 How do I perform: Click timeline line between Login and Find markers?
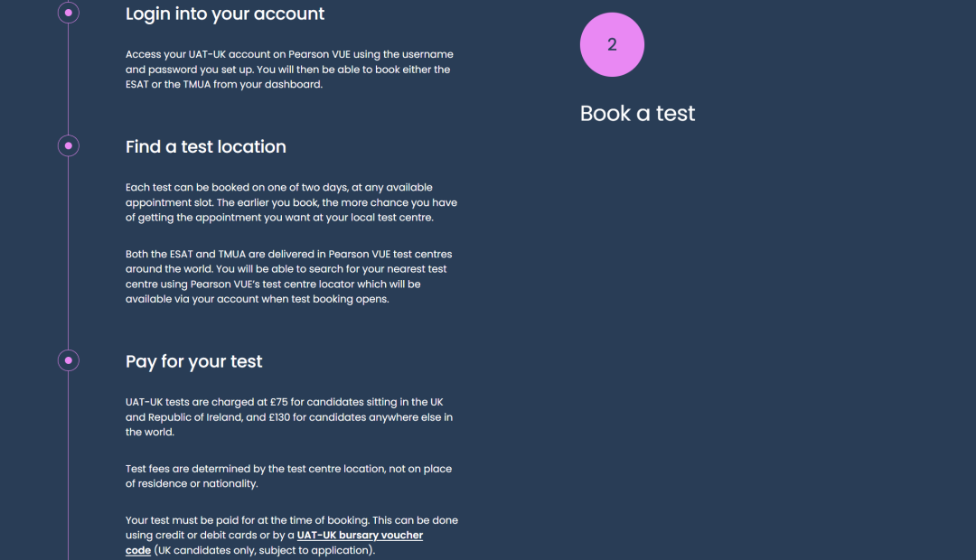pyautogui.click(x=69, y=79)
